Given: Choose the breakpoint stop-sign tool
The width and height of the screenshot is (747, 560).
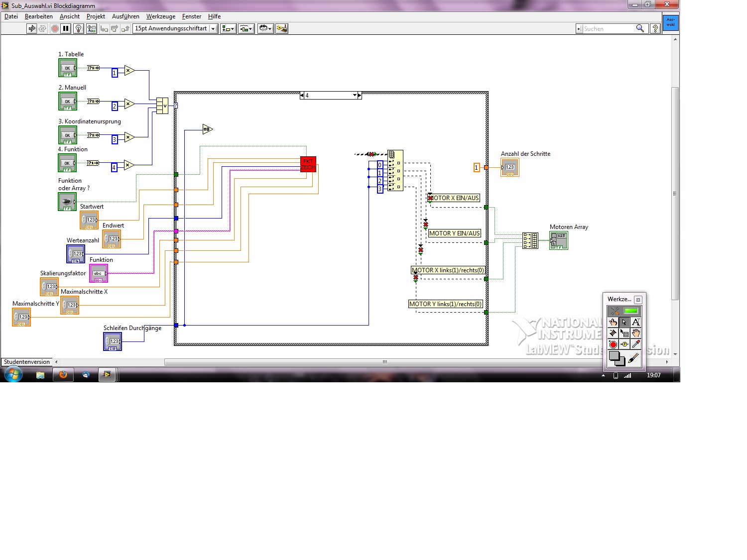Looking at the screenshot, I should coord(613,344).
